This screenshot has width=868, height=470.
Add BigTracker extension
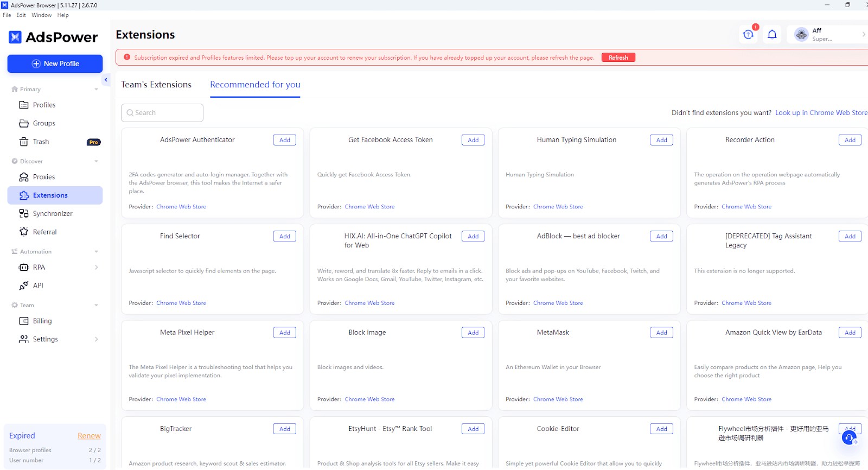tap(285, 429)
